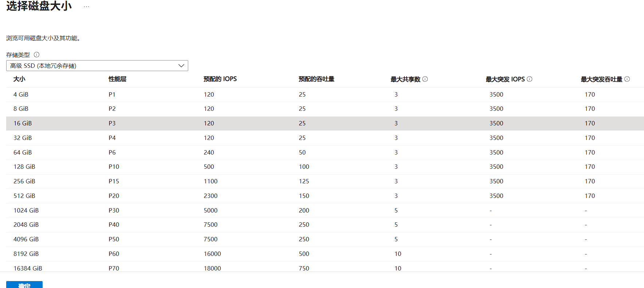This screenshot has width=644, height=288.
Task: Select the 4 GiB P1 disk row
Action: [x=21, y=94]
